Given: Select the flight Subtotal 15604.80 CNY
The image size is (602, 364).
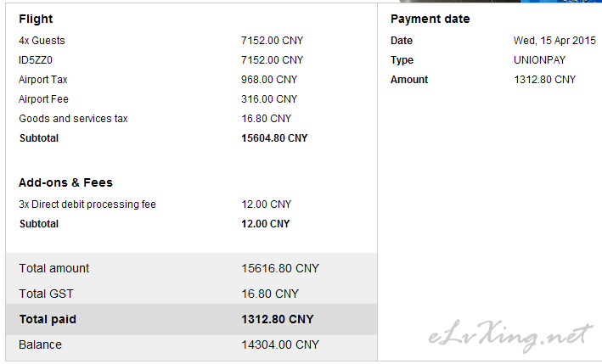Looking at the screenshot, I should (274, 138).
